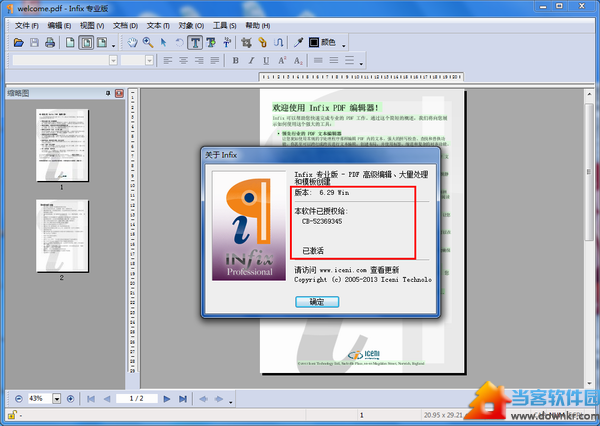Align text left
600x426 pixels.
tap(168, 60)
